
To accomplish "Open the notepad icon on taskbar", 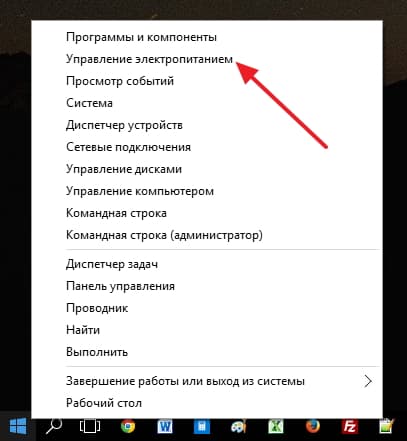I will 387,426.
